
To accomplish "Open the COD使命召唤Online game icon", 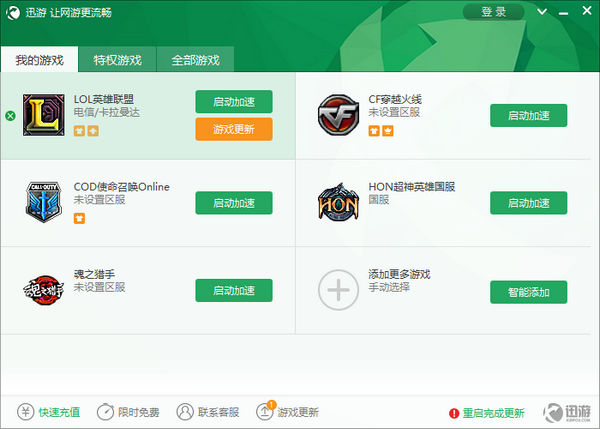I will [x=44, y=202].
